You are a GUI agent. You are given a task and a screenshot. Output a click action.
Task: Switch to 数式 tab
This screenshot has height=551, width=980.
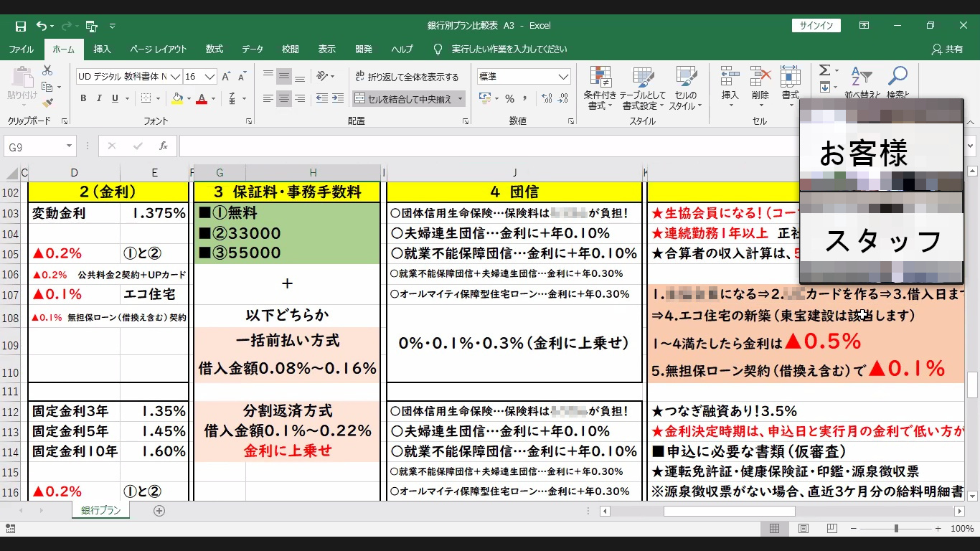pos(215,50)
